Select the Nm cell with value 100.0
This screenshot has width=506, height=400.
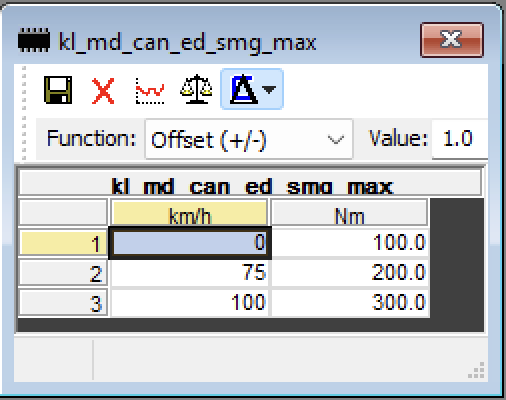tap(349, 243)
